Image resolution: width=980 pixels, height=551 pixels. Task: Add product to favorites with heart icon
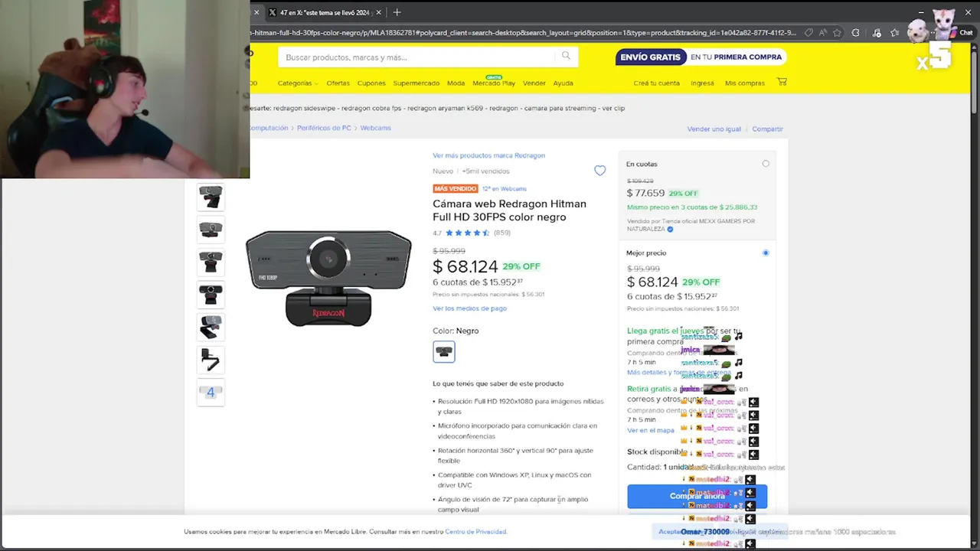click(x=600, y=171)
